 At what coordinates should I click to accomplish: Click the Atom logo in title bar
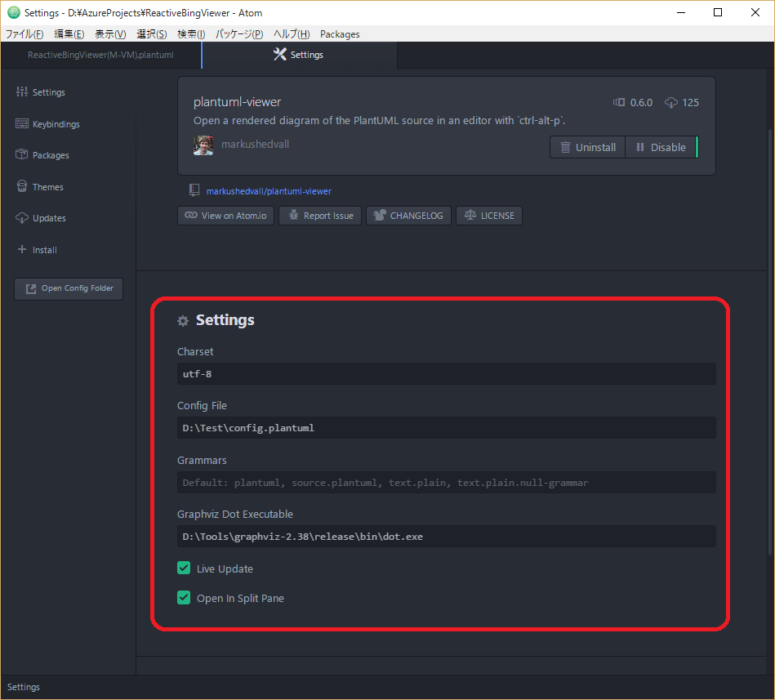pyautogui.click(x=13, y=13)
